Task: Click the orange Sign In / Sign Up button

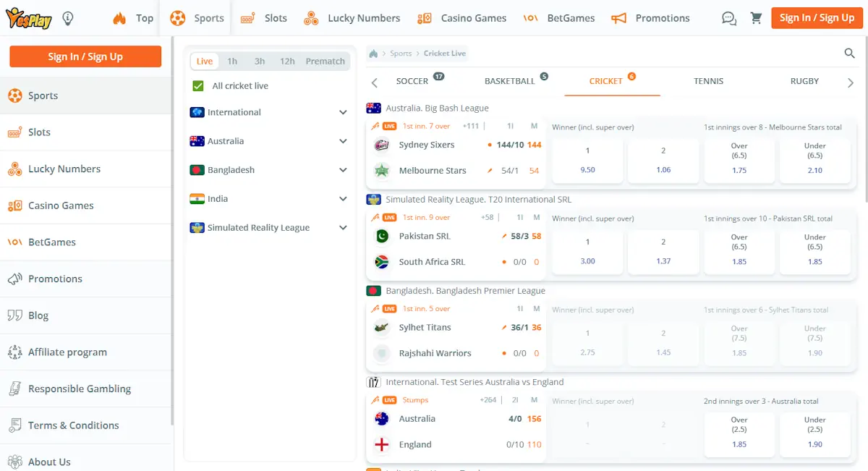Action: [817, 17]
